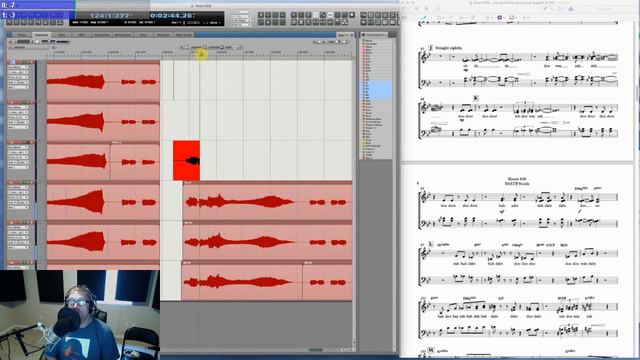Click the first icon in the top shortcut-icon row
640x360 pixels.
[x=261, y=15]
